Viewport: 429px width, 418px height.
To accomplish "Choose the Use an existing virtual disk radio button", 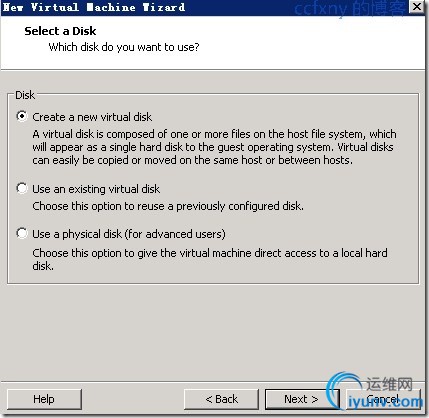I will click(x=22, y=188).
